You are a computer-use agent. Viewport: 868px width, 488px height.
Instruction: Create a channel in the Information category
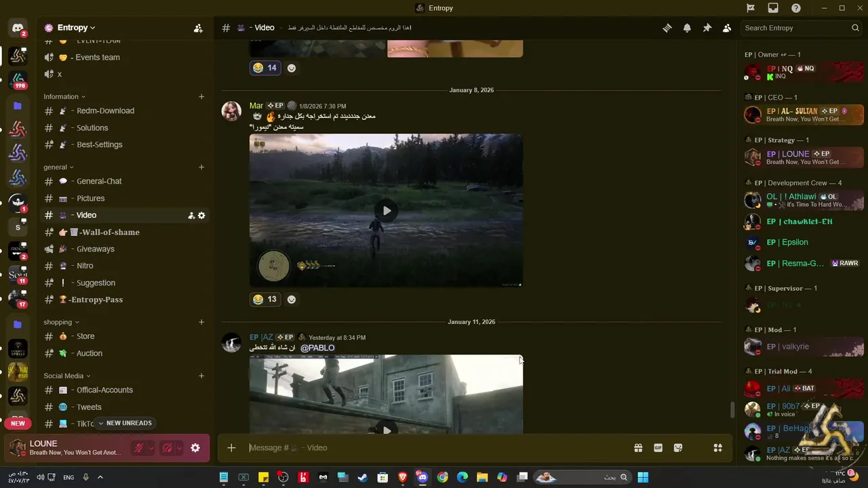point(201,97)
